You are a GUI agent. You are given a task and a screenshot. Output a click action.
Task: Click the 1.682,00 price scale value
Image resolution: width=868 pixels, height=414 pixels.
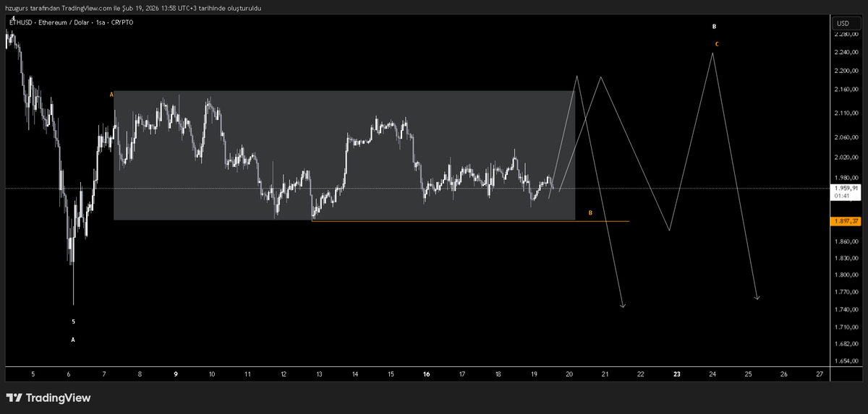pyautogui.click(x=846, y=344)
